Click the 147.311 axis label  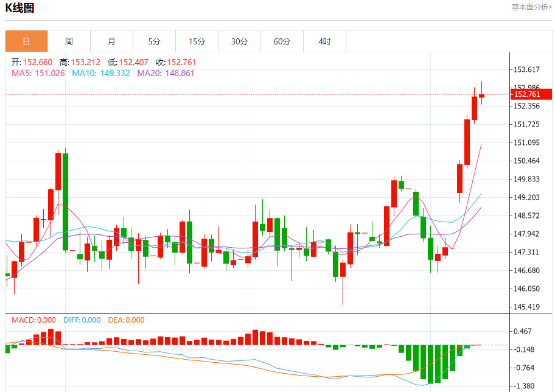click(526, 252)
